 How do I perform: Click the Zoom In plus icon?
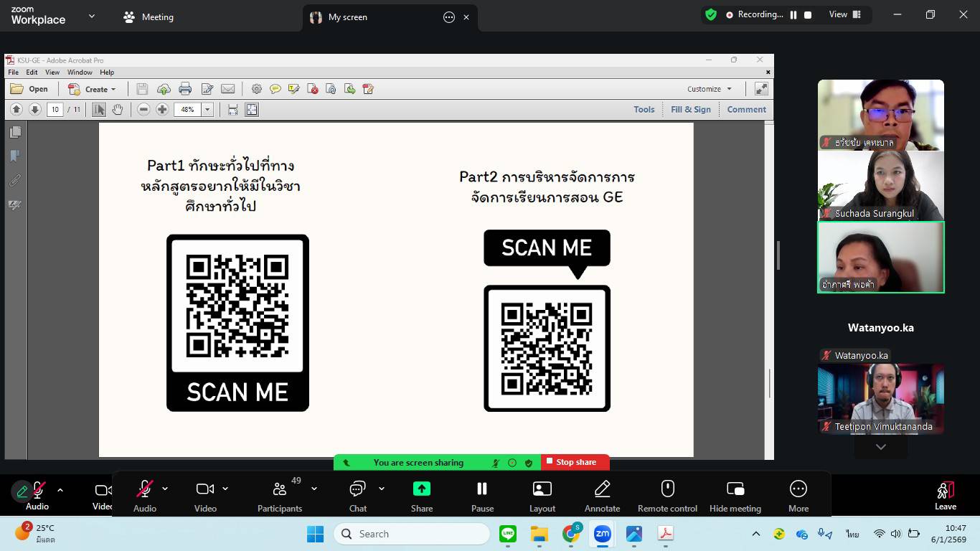tap(162, 110)
